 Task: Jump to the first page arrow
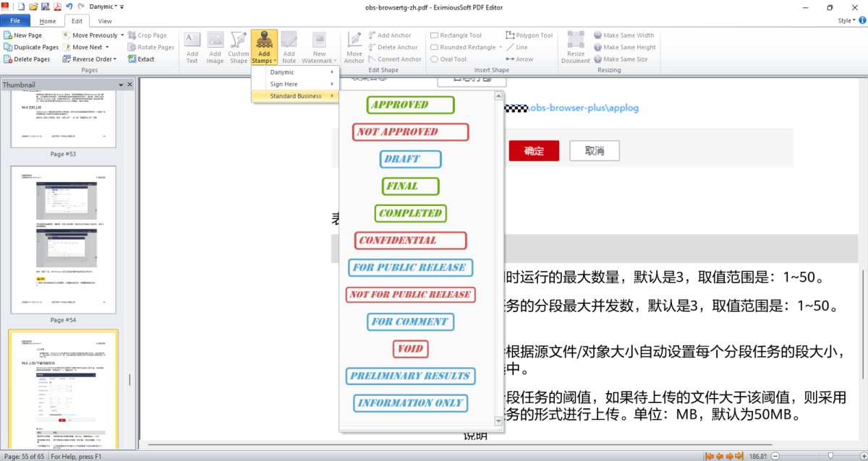coord(710,456)
